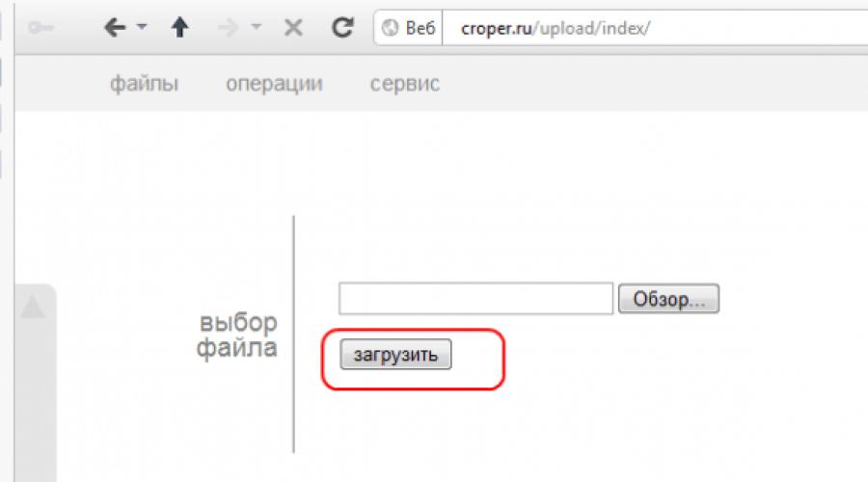Click the up-level arrow icon
This screenshot has width=868, height=482.
180,27
